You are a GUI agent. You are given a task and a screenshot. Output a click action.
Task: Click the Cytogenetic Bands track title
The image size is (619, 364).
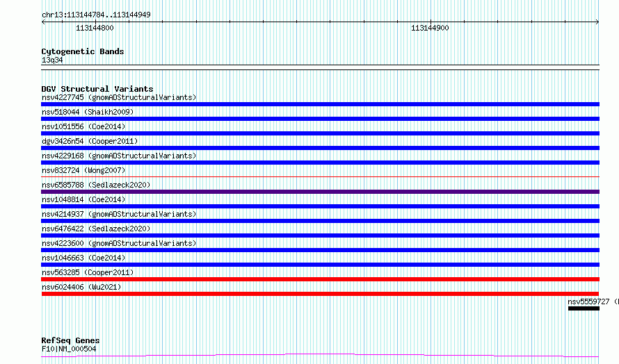[83, 51]
